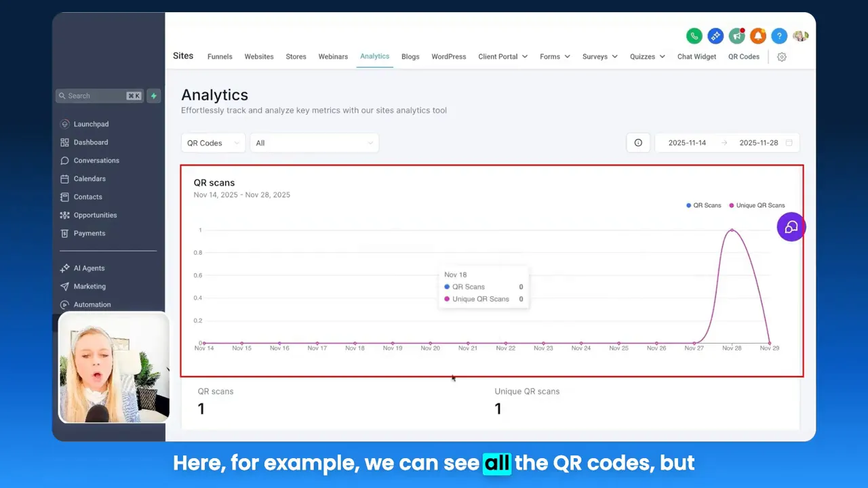Go to Contacts in the sidebar
The width and height of the screenshot is (868, 488).
88,197
